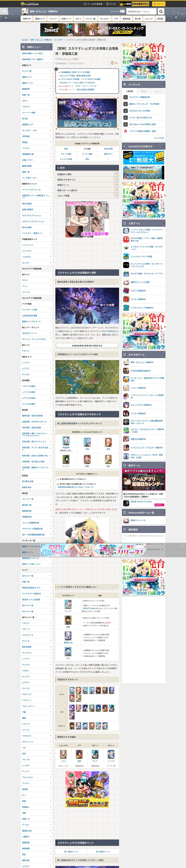Expand 攻撃パターンと避け方 contents row
The height and width of the screenshot is (868, 186).
click(x=87, y=190)
